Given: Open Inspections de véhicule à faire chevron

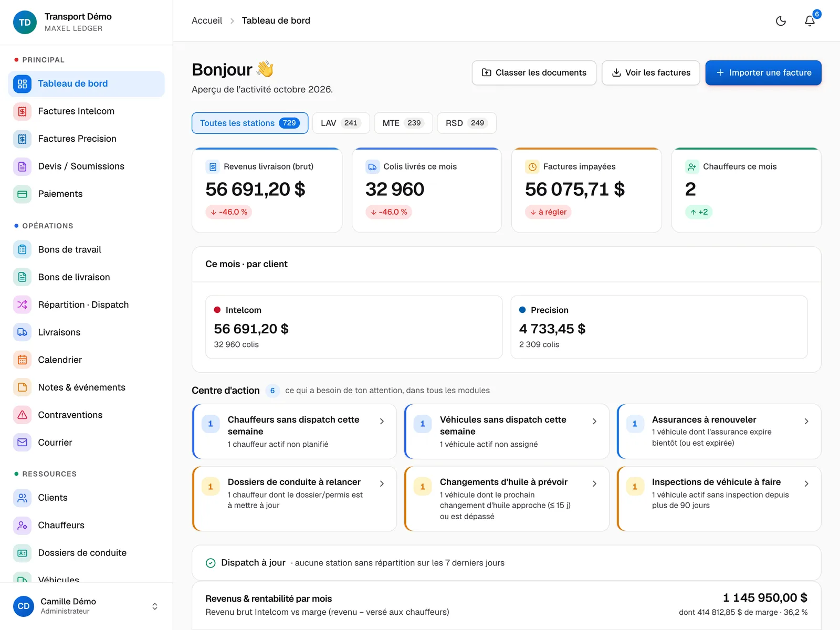Looking at the screenshot, I should pyautogui.click(x=806, y=484).
